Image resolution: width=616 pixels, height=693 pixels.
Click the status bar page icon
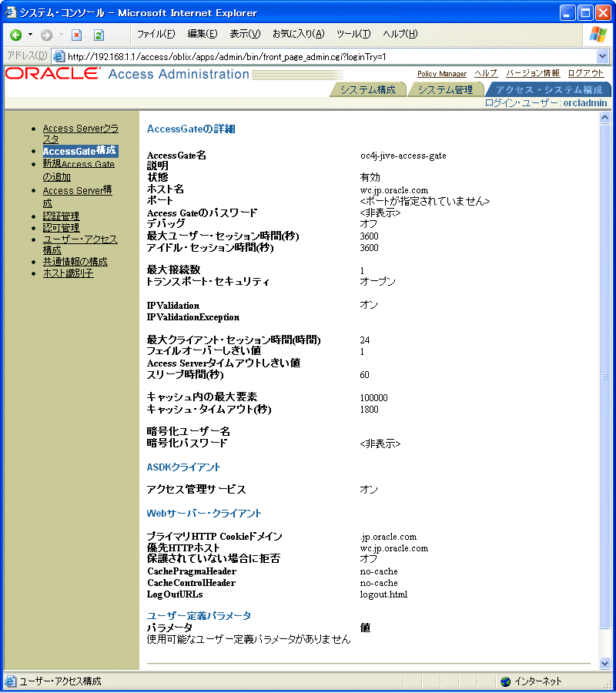pos(11,681)
